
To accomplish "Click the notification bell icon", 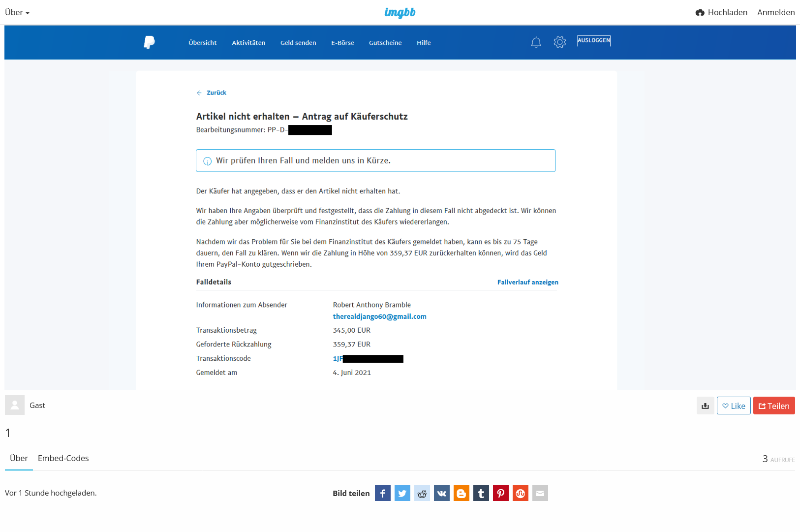I will pos(536,42).
